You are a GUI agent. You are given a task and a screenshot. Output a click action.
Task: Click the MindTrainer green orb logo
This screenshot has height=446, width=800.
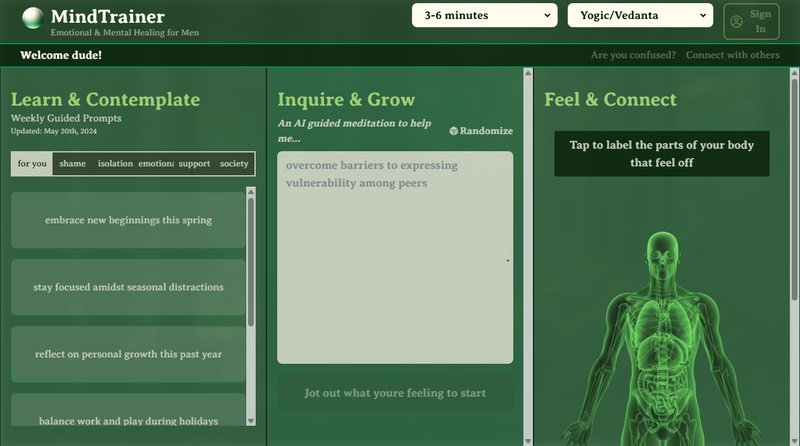tap(33, 18)
